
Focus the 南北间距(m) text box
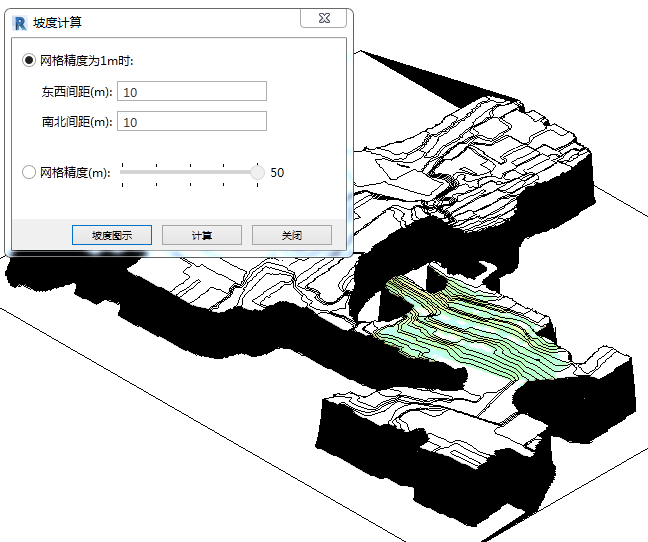pos(192,122)
